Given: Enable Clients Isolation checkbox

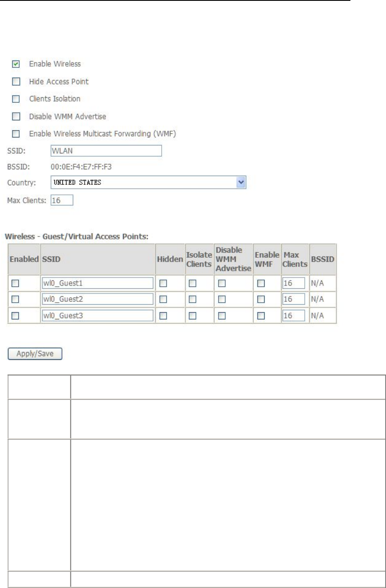Looking at the screenshot, I should pyautogui.click(x=16, y=99).
